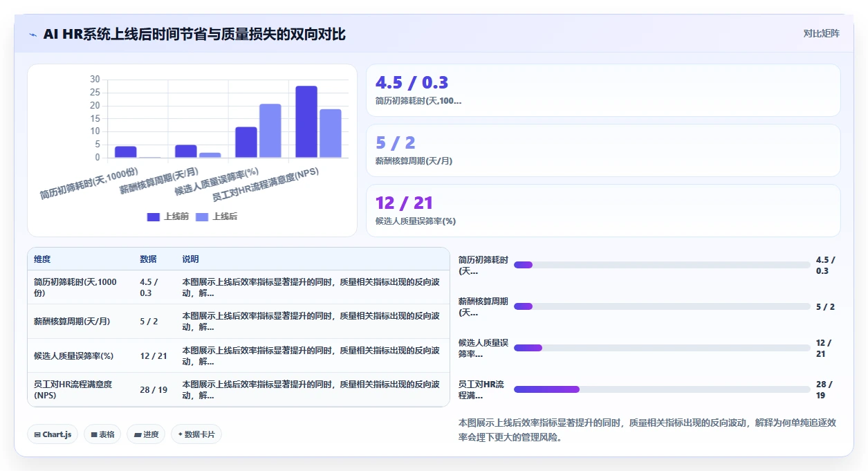This screenshot has width=868, height=471.
Task: Click the Chart.js tag chip
Action: pyautogui.click(x=53, y=434)
